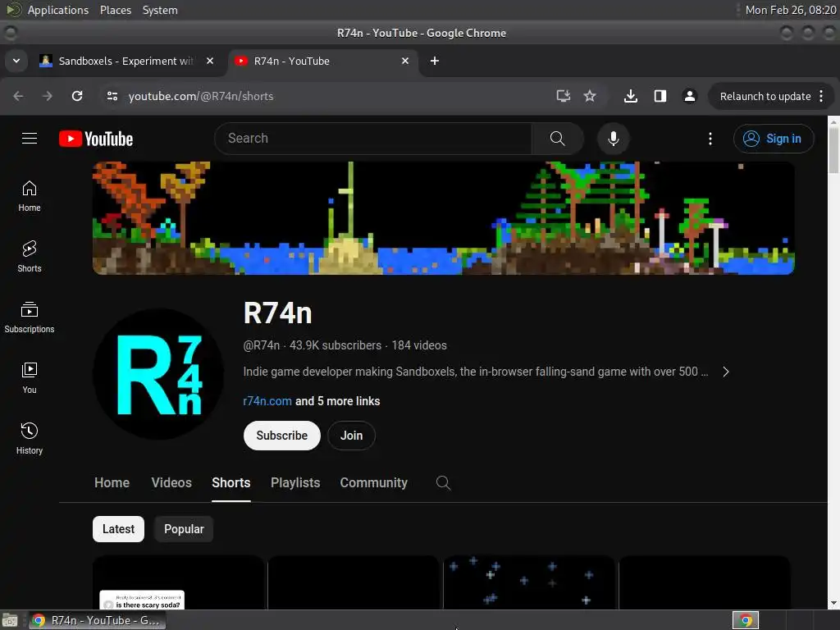Expand the channel description with the chevron

[726, 372]
